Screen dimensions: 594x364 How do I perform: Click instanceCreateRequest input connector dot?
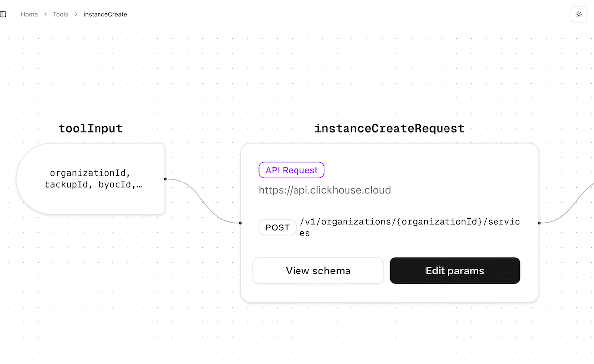(240, 223)
